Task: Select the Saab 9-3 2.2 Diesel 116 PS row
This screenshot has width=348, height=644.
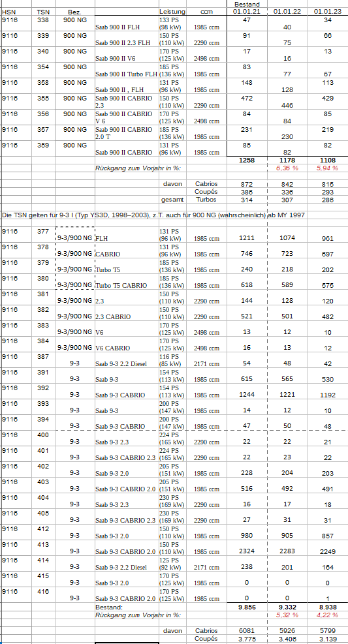Action: tap(174, 360)
